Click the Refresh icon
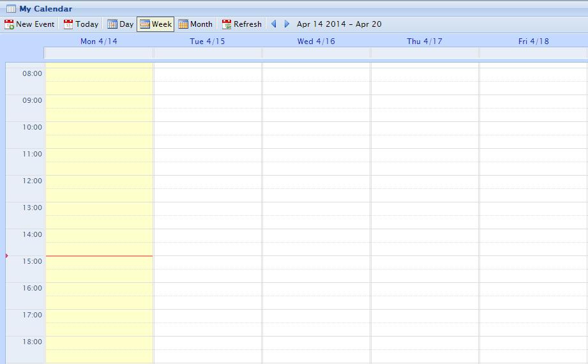 coord(227,24)
